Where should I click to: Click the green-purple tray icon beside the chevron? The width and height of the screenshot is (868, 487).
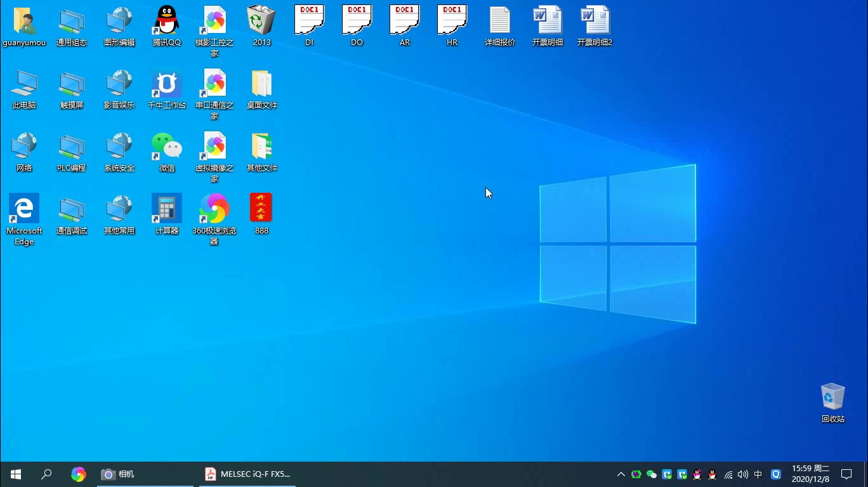tap(636, 474)
